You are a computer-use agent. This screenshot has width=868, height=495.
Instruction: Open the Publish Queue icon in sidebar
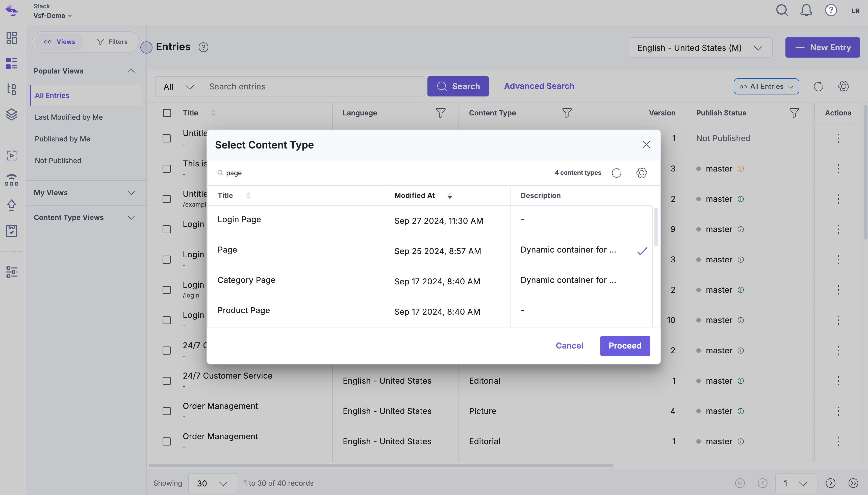(12, 155)
